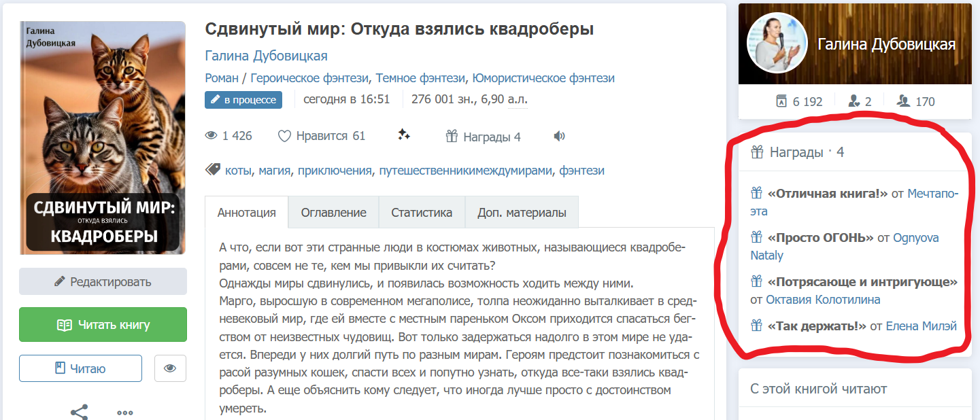Click the heart icon to like the book
This screenshot has width=980, height=420.
pyautogui.click(x=284, y=136)
